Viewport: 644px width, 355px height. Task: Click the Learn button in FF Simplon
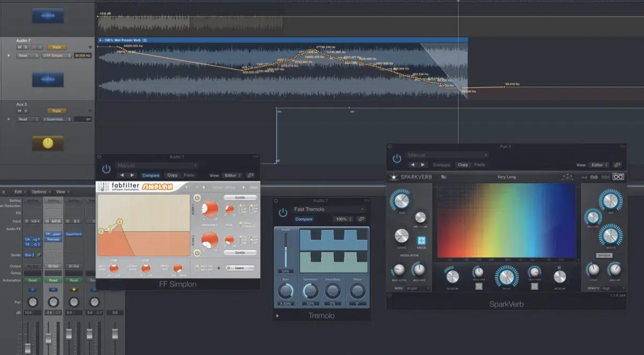click(239, 268)
